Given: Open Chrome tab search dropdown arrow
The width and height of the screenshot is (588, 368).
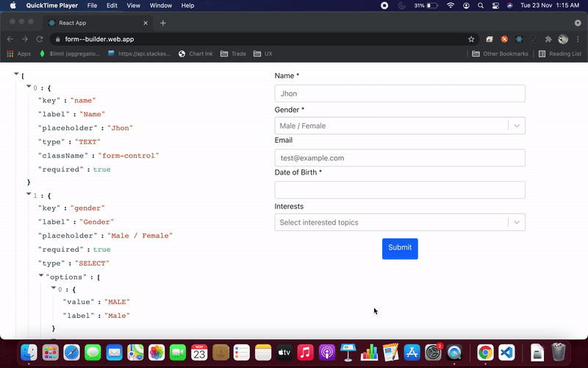Looking at the screenshot, I should coord(578,23).
